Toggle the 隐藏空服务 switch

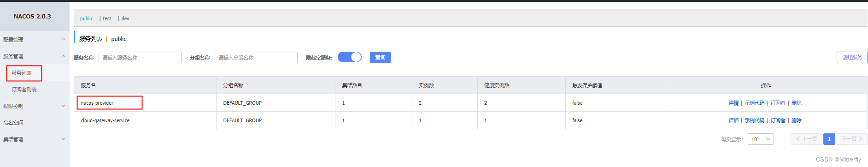coord(350,57)
